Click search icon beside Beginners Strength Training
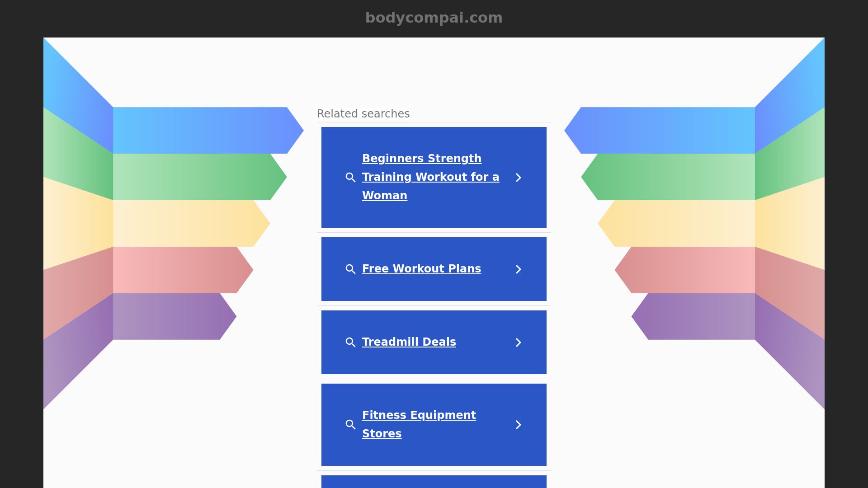Screen dimensions: 868x488 [350, 178]
